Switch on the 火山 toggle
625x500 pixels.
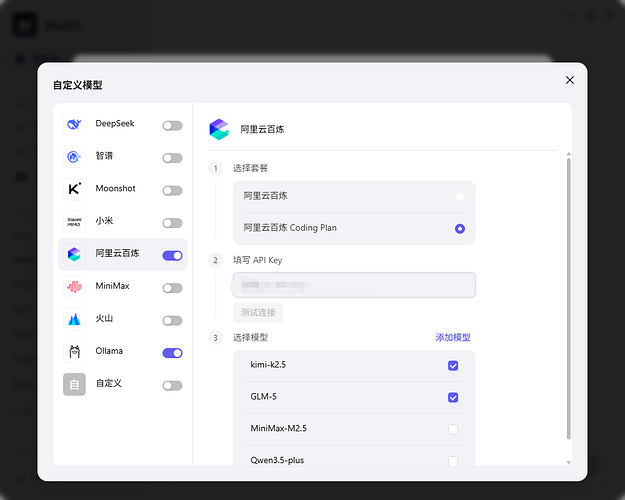point(172,321)
